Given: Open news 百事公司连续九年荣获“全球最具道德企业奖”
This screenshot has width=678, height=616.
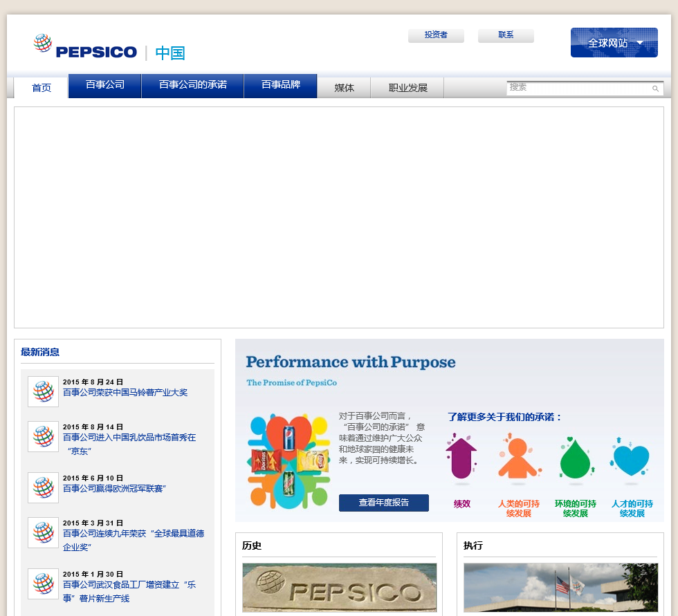Looking at the screenshot, I should click(x=134, y=540).
